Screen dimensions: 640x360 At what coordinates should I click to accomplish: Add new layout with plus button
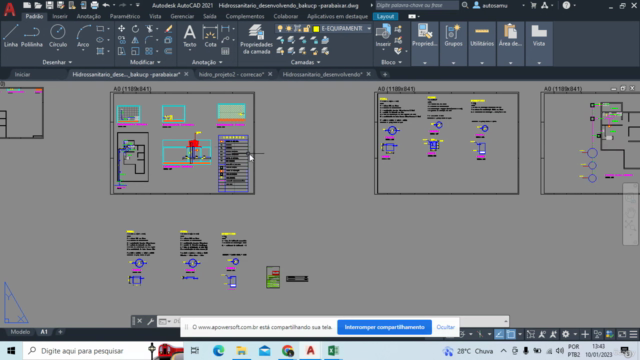click(60, 332)
